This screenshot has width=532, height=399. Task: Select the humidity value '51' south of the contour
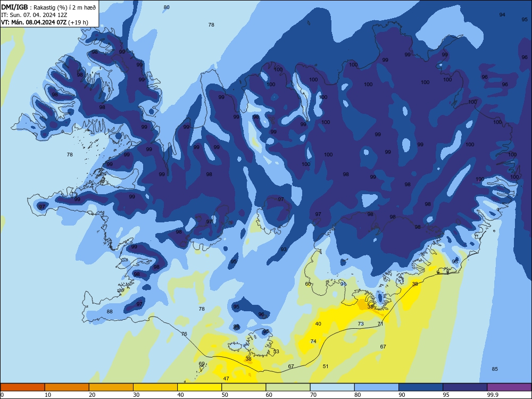point(326,366)
